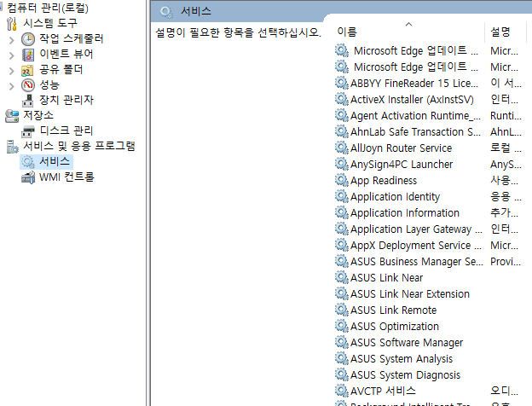The image size is (532, 406).
Task: Click the 서비스 및 응용 프로그램 icon
Action: click(x=13, y=147)
